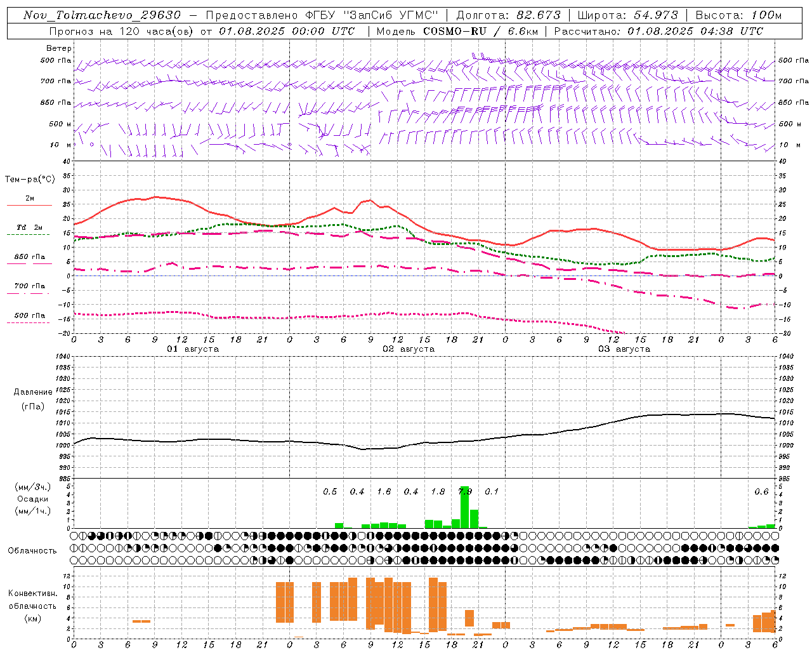Image resolution: width=812 pixels, height=650 pixels.
Task: Click the 0.6 precipitation value
Action: pyautogui.click(x=761, y=492)
